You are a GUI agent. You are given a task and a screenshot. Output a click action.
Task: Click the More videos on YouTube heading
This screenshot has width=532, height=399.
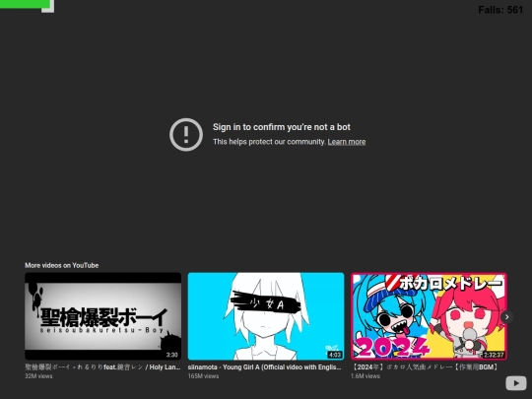[x=62, y=265]
